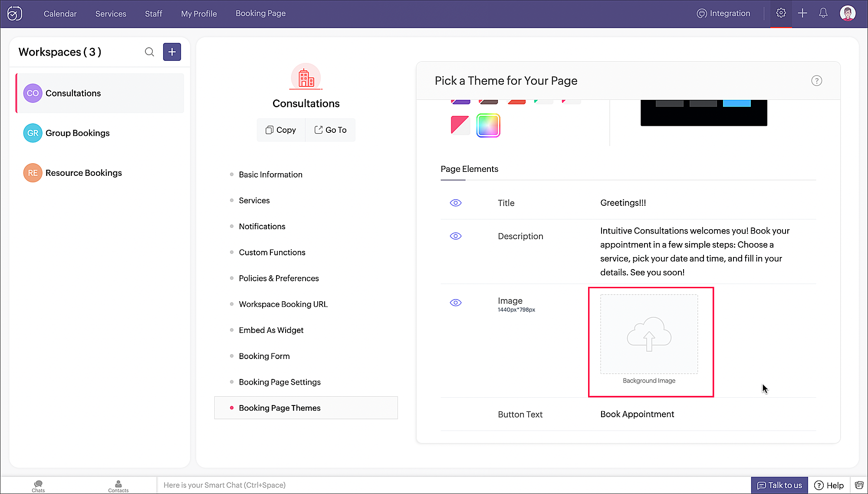Open the Integration menu
This screenshot has height=494, width=868.
pyautogui.click(x=723, y=13)
